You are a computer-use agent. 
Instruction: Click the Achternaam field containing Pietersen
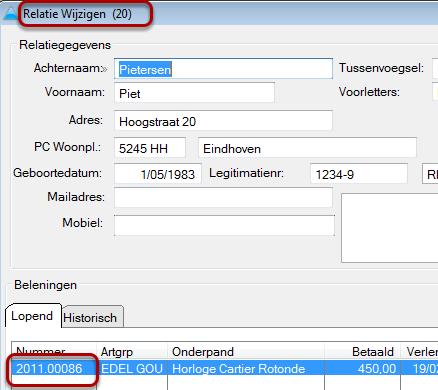(x=223, y=69)
